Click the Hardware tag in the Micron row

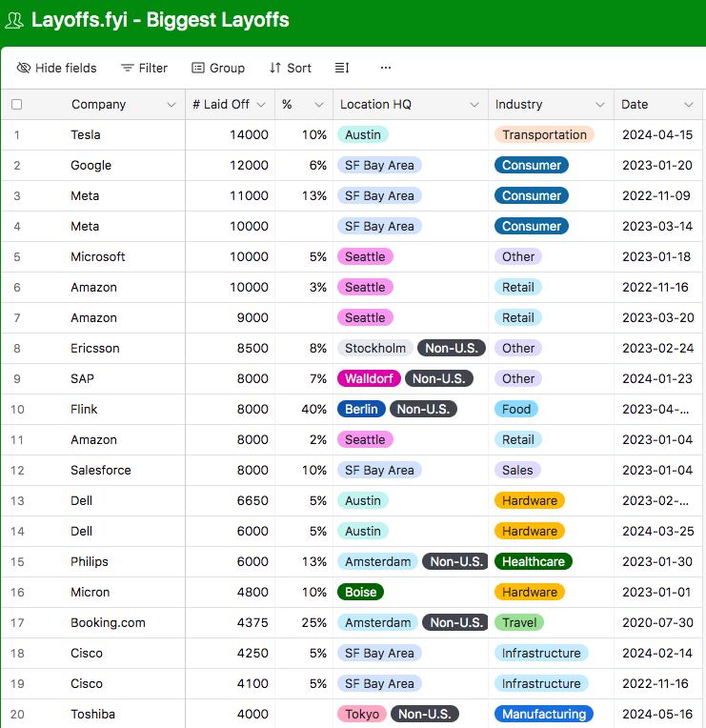[x=530, y=592]
